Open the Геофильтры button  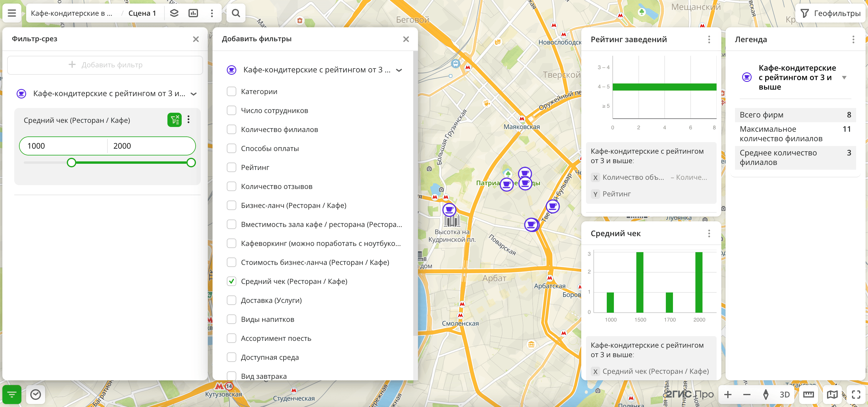(830, 13)
